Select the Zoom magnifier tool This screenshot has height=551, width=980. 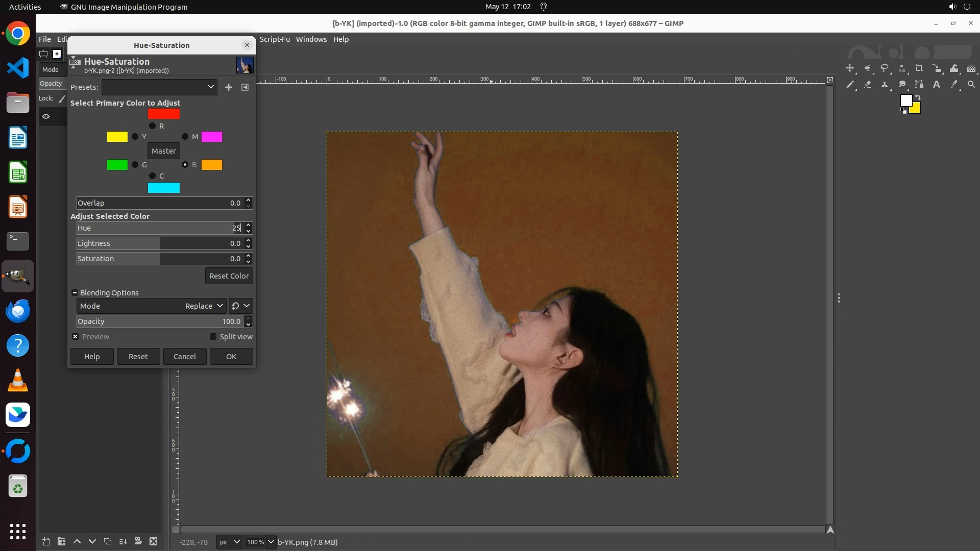point(971,85)
